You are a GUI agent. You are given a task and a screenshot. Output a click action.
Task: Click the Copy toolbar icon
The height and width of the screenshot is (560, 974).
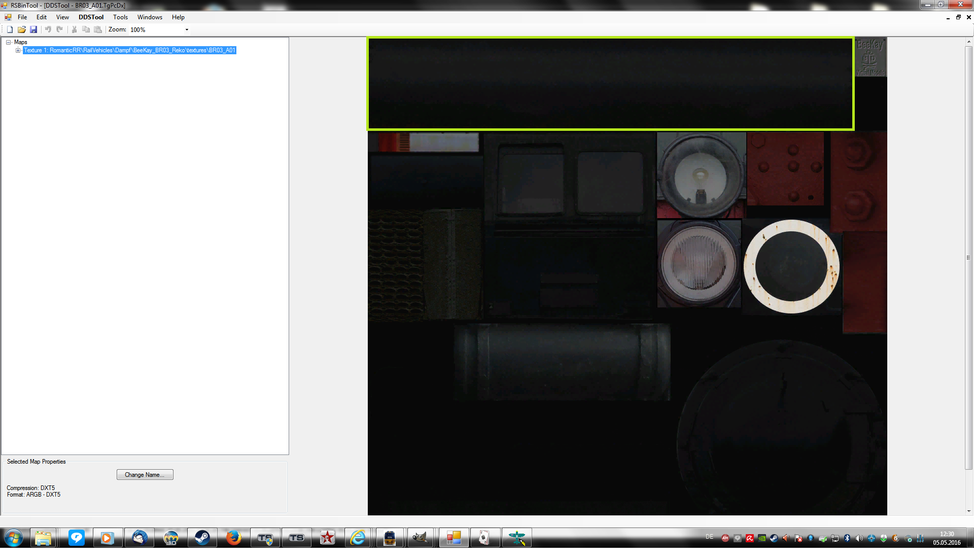tap(86, 29)
